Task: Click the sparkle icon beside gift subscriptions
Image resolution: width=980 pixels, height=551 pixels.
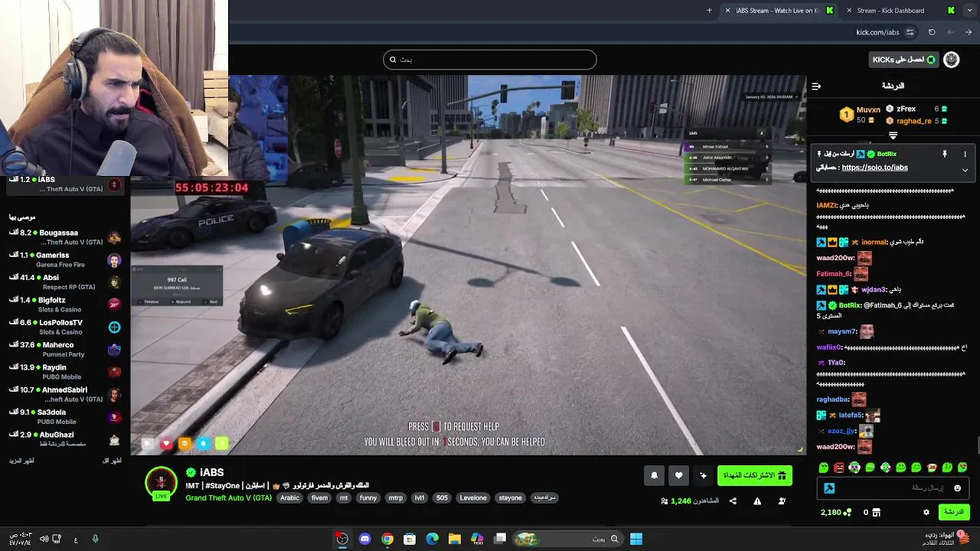Action: [703, 475]
